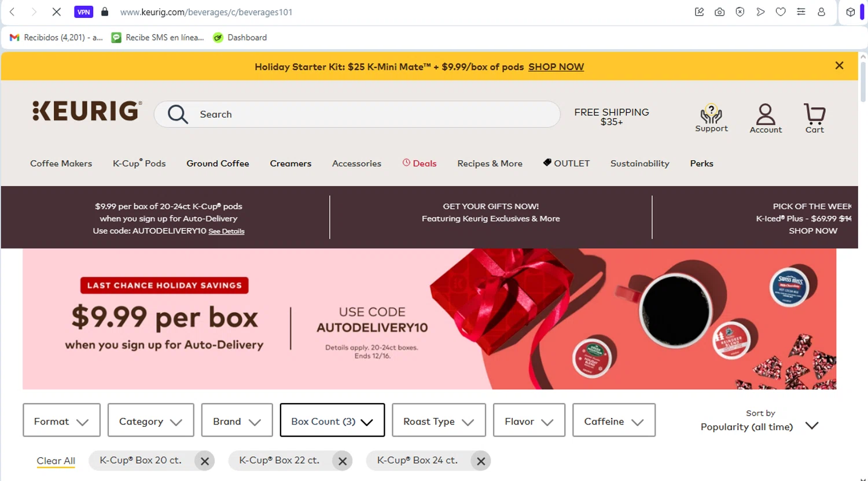Click the search magnifier icon
This screenshot has width=868, height=481.
178,114
